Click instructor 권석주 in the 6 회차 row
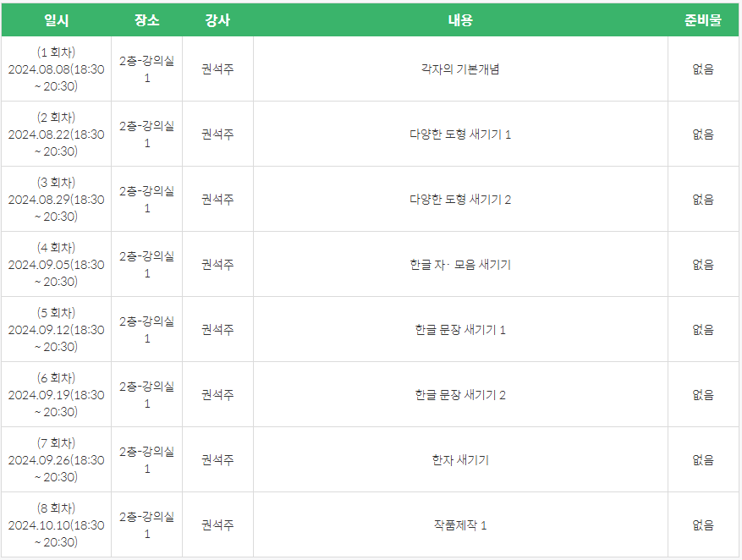The width and height of the screenshot is (742, 560). 217,395
